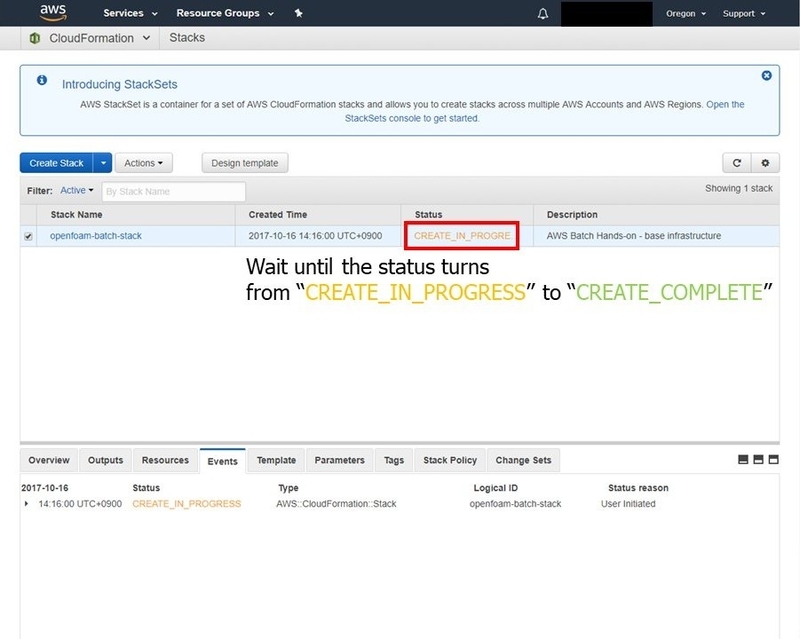Open the Services dropdown menu
800x639 pixels.
coord(130,13)
